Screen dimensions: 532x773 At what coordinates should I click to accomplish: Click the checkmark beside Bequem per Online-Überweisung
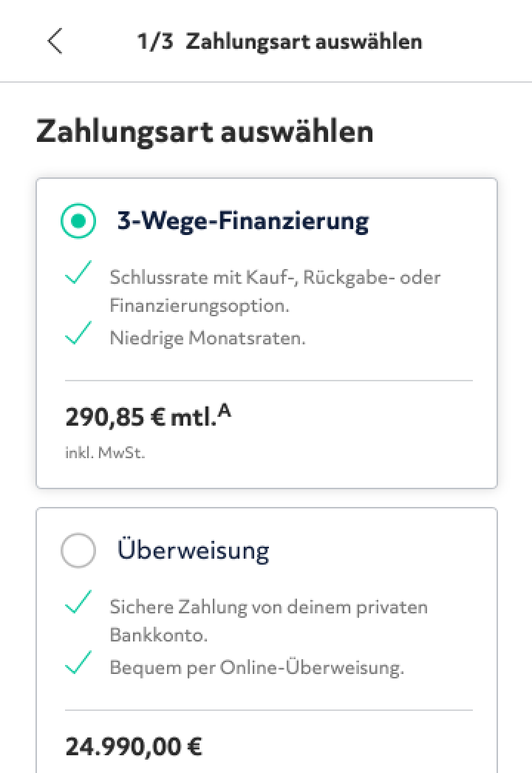[78, 666]
